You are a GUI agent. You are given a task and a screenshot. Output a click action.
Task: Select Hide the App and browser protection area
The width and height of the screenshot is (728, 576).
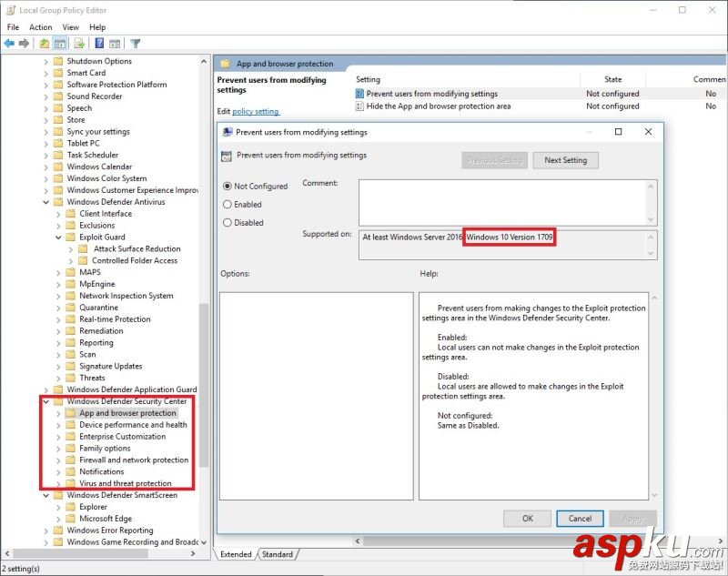tap(439, 106)
